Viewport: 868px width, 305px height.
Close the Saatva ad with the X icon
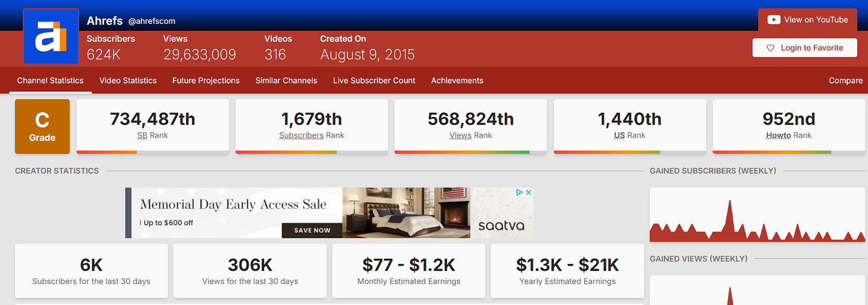[x=528, y=192]
